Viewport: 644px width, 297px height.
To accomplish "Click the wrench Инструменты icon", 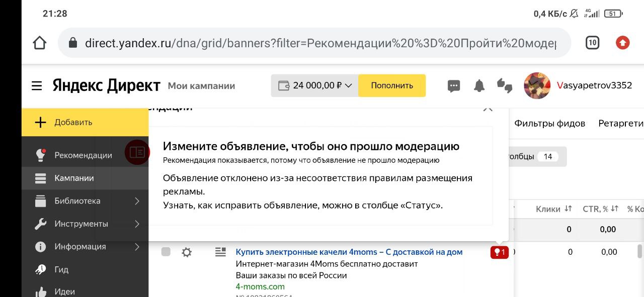I will [x=40, y=224].
